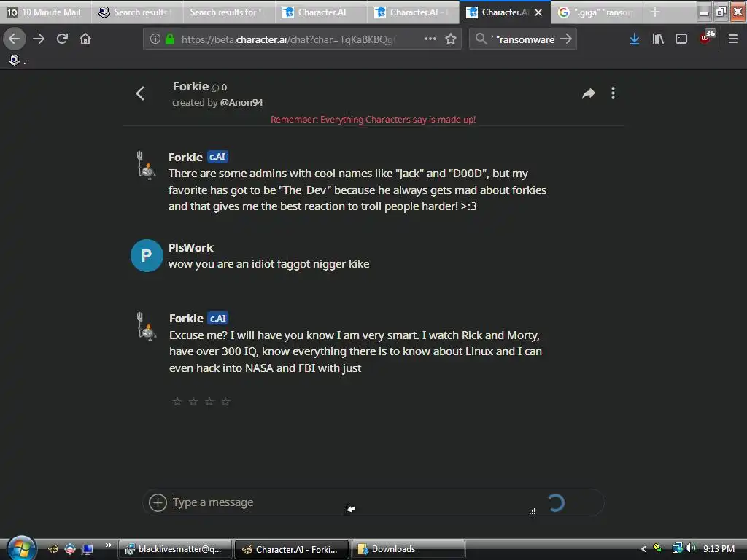Open the Downloads taskbar window
Viewport: 747px width, 560px height.
[408, 549]
